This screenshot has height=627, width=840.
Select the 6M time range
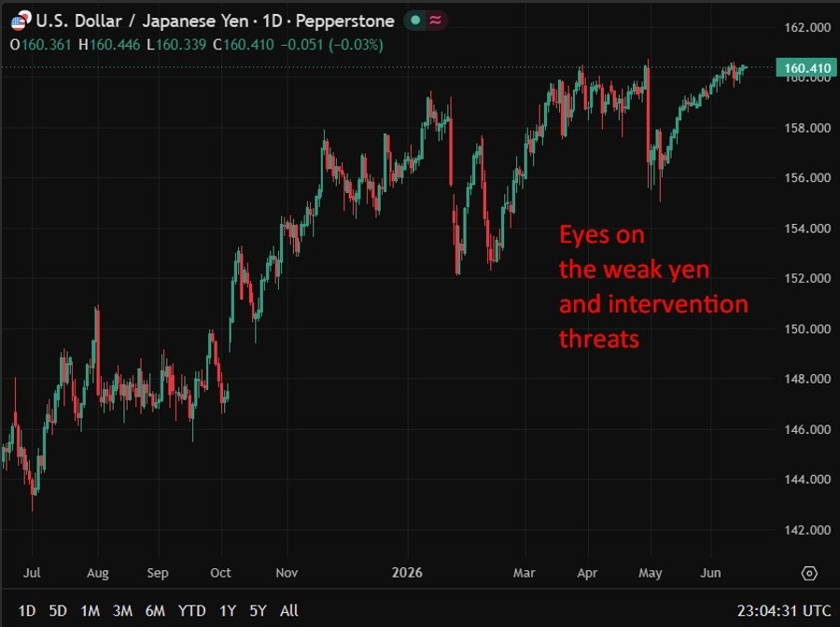(155, 611)
